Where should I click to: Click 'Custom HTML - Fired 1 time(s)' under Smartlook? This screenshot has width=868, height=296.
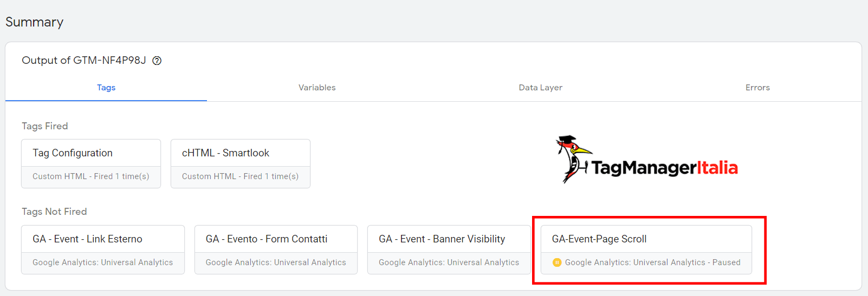(x=240, y=176)
